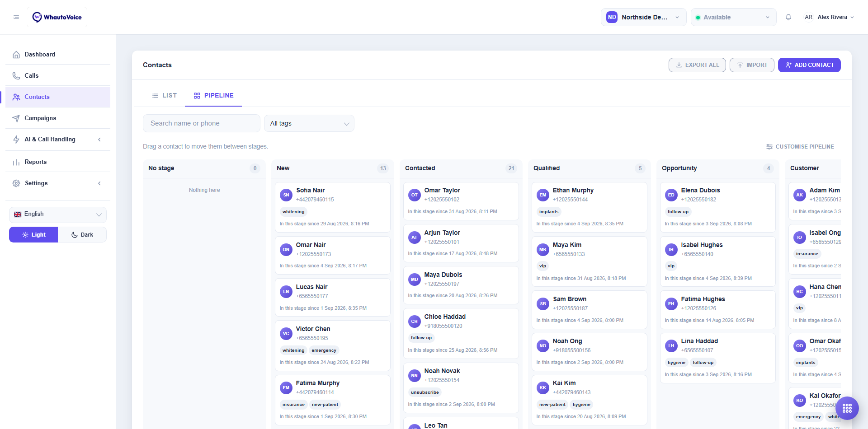The height and width of the screenshot is (429, 868).
Task: Open the Dashboard home icon
Action: 16,55
